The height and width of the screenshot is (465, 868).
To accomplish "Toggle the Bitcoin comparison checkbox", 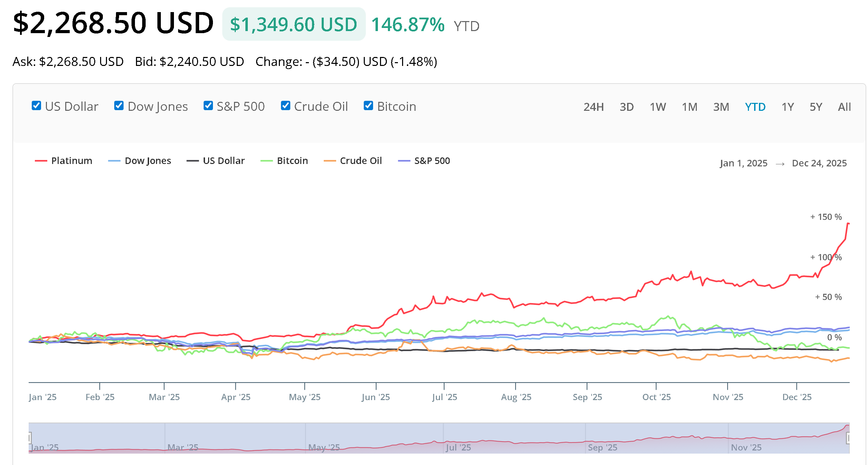I will click(x=368, y=106).
